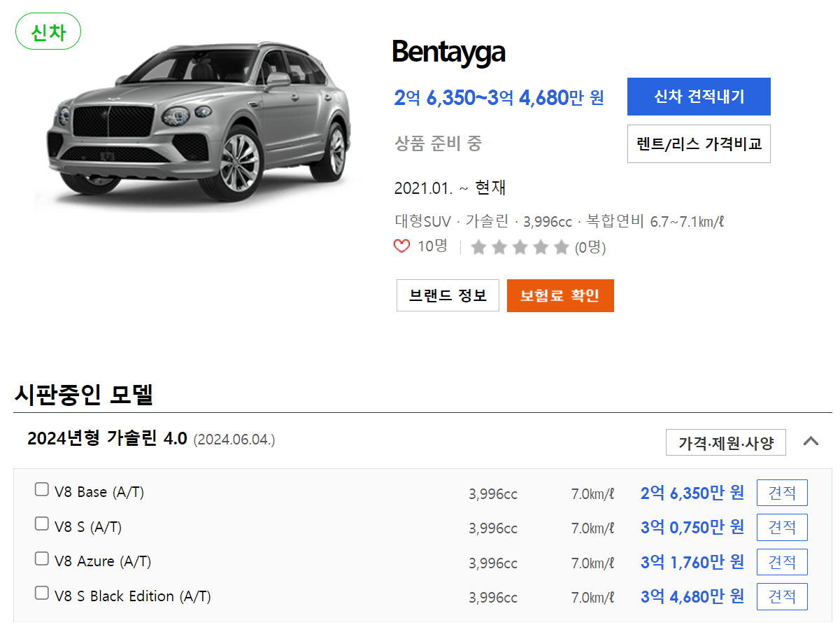Click the V8 S Black Edition (A/T) name
Screen dimensions: 840x632
133,596
